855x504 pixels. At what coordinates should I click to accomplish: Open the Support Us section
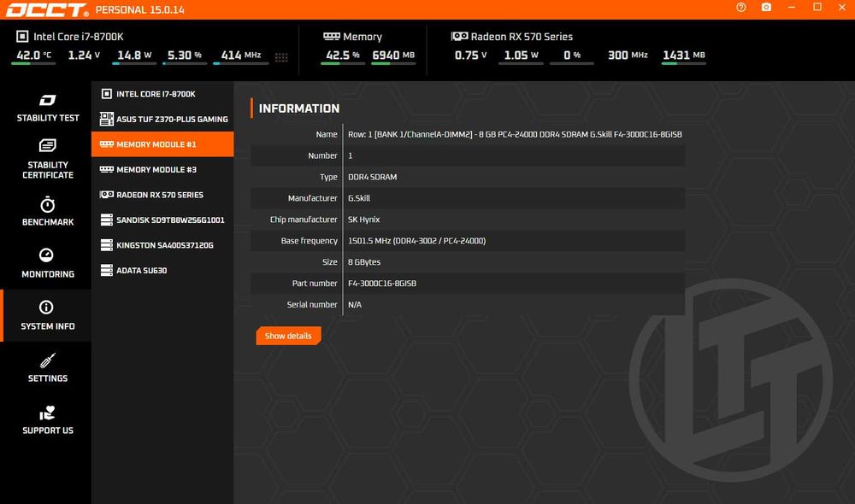[47, 419]
